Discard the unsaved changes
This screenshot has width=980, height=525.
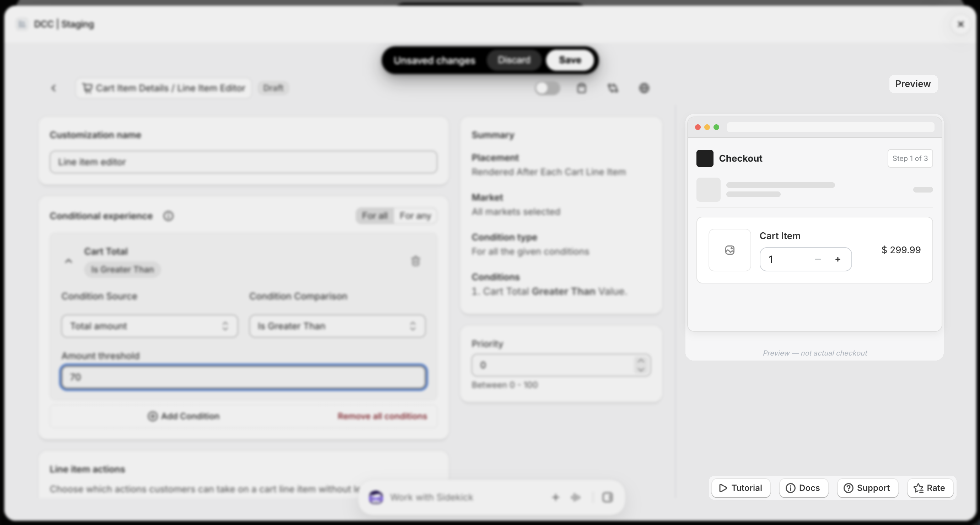514,60
